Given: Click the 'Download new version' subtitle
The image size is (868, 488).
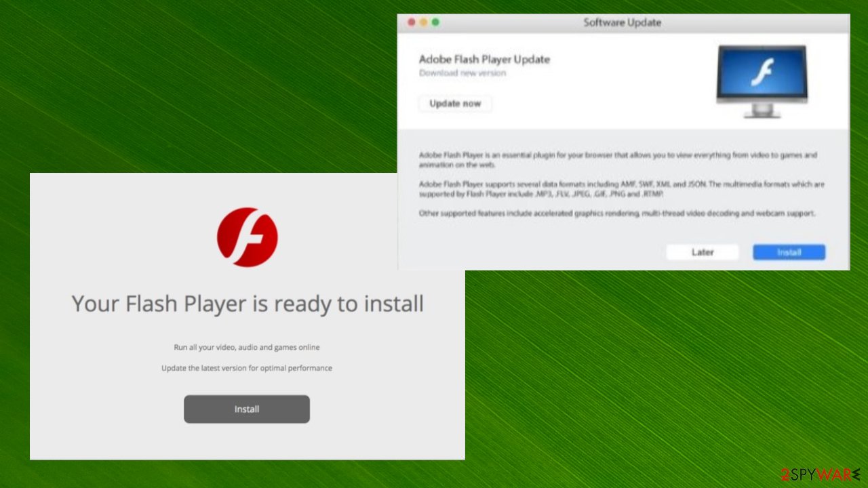Looking at the screenshot, I should click(462, 73).
